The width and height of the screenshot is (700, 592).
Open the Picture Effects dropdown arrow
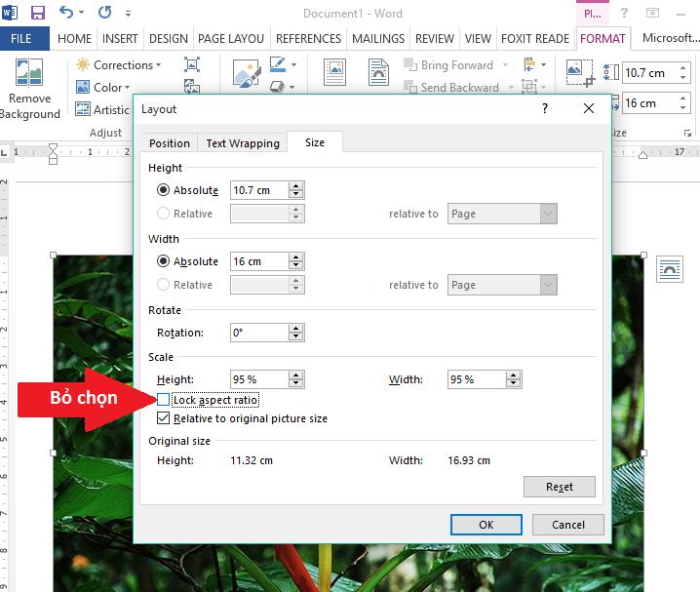292,87
